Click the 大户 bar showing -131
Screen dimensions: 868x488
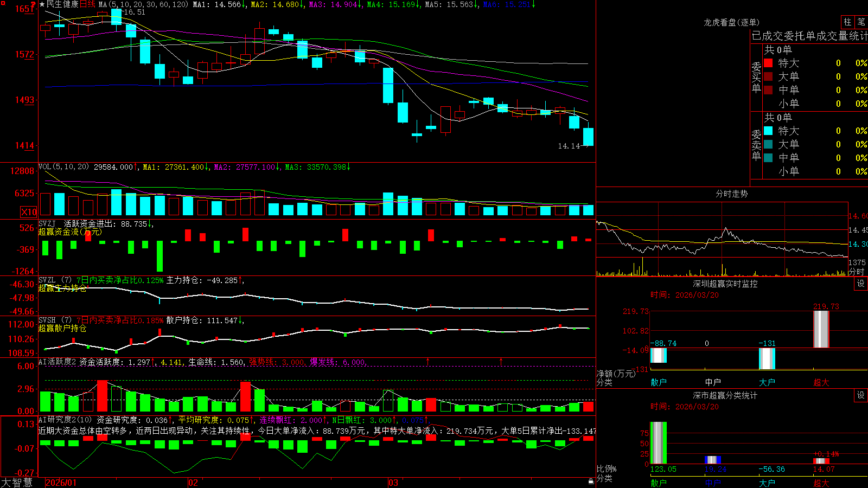pos(767,358)
